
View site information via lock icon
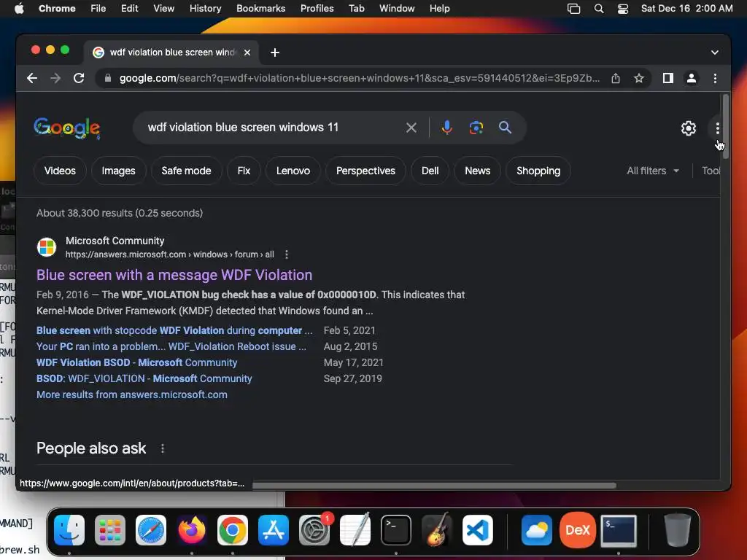coord(108,78)
